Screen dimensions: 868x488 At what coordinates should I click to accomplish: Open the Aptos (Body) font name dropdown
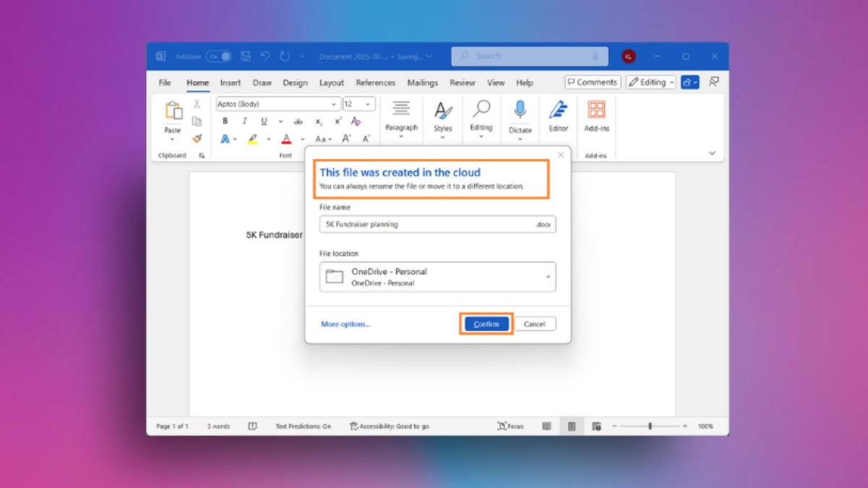pos(278,104)
